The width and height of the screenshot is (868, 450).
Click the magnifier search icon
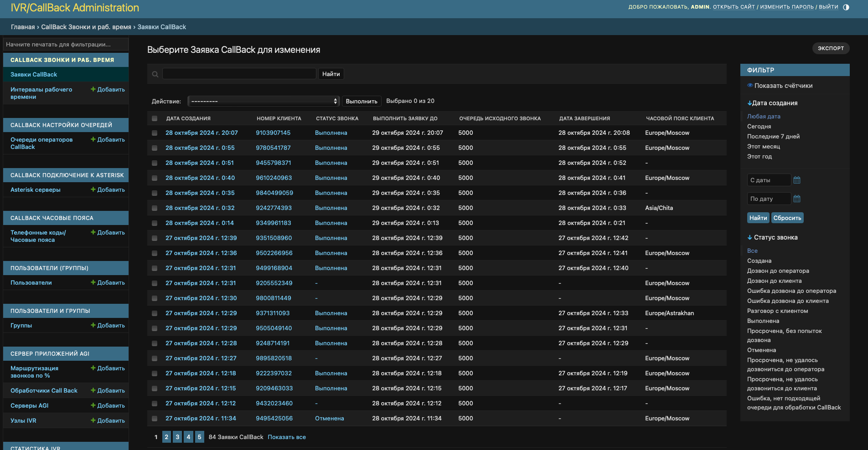(155, 74)
